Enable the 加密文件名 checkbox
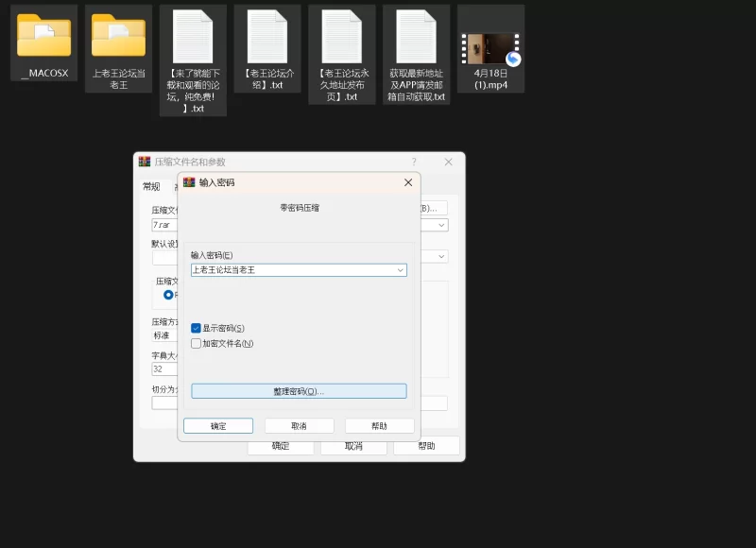This screenshot has width=756, height=548. coord(197,344)
